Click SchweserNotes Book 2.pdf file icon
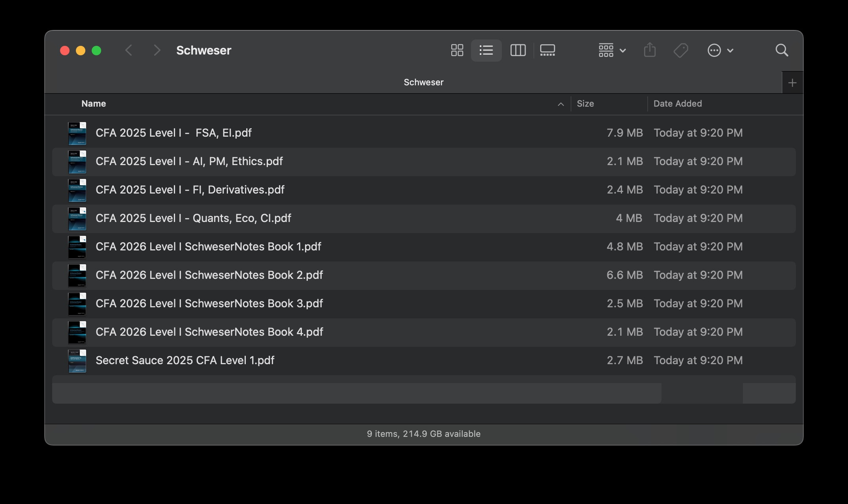This screenshot has width=848, height=504. click(77, 275)
